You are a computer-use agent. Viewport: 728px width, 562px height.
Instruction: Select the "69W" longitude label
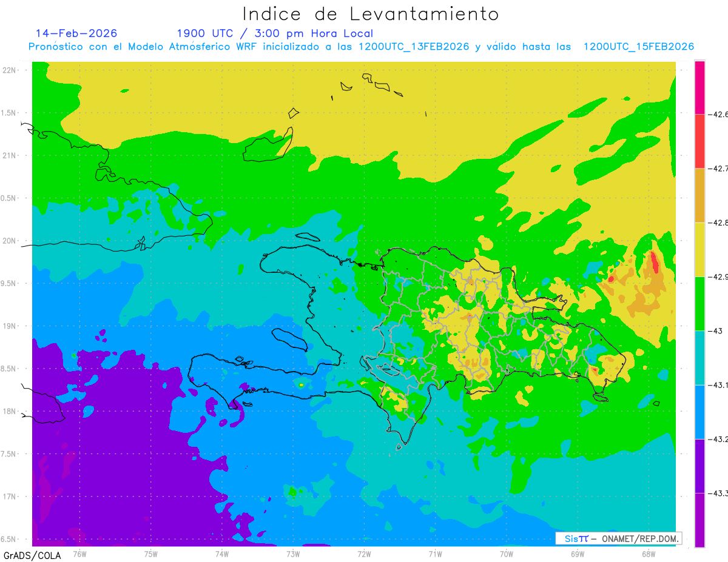[578, 554]
